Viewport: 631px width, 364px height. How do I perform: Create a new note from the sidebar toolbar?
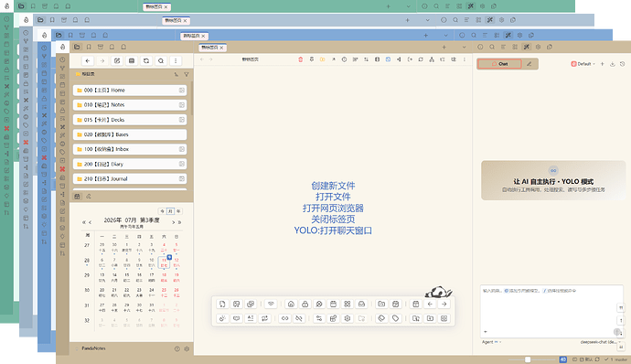[x=117, y=60]
